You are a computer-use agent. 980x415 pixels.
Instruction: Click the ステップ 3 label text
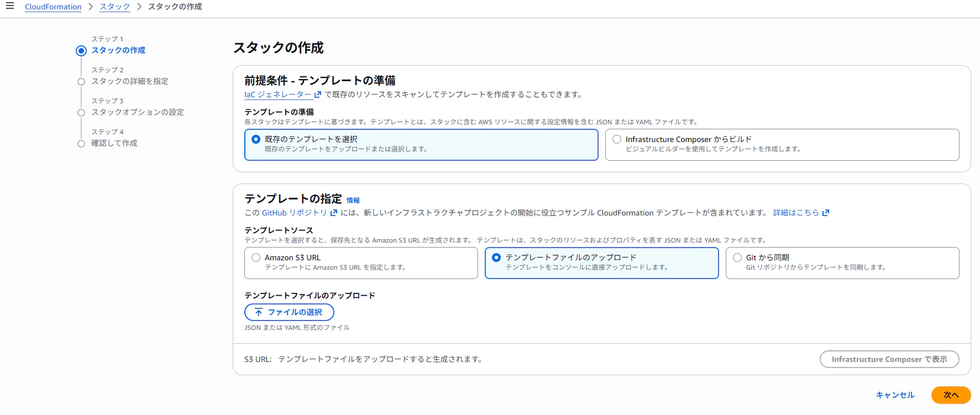point(107,101)
